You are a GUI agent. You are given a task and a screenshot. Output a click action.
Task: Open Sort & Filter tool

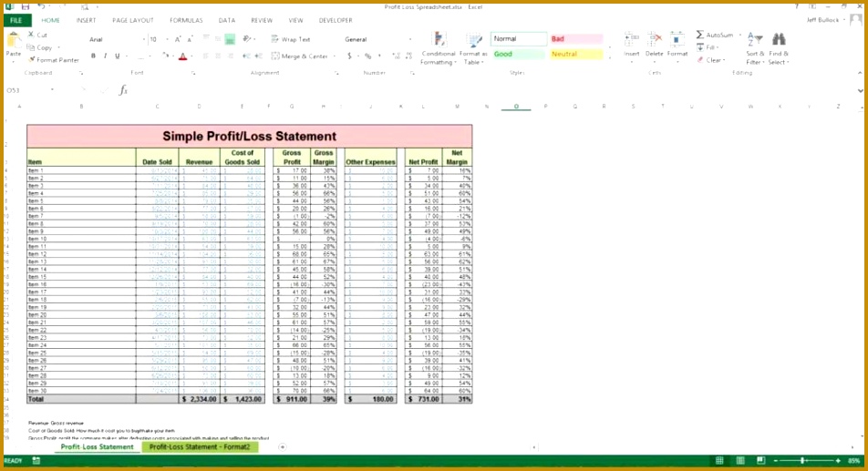(755, 48)
